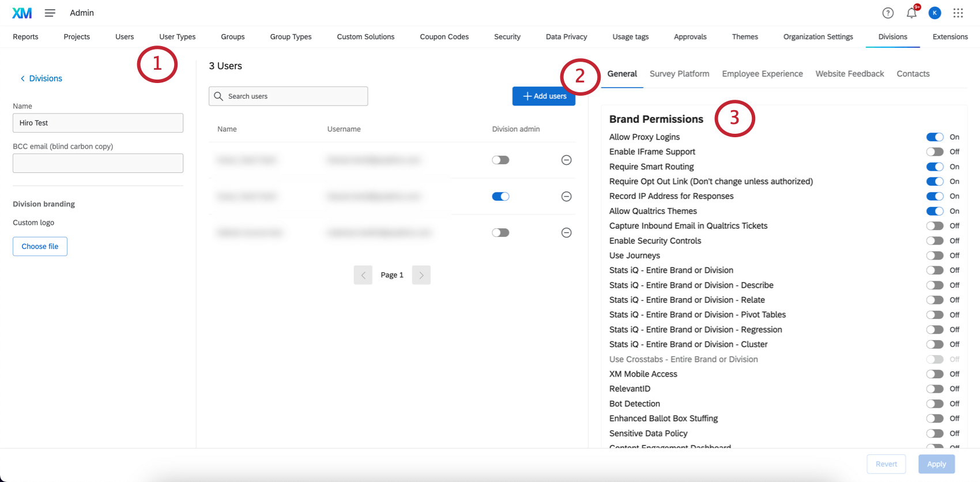The height and width of the screenshot is (482, 980).
Task: Toggle division admin for the second user
Action: tap(500, 197)
